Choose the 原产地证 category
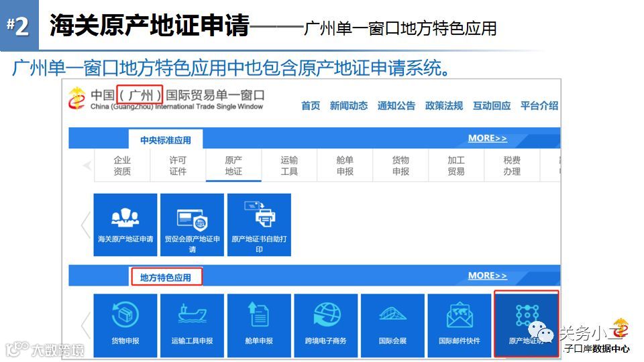 [x=233, y=166]
